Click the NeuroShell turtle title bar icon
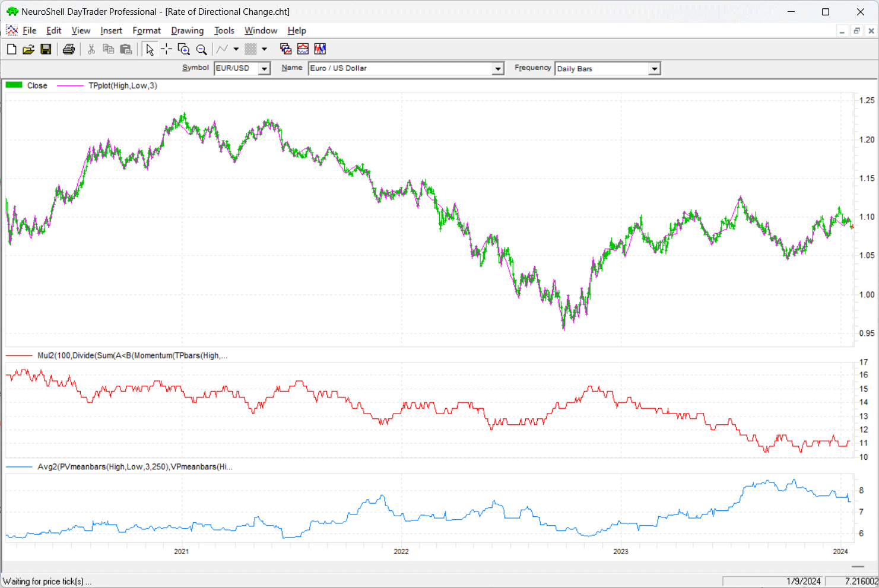This screenshot has height=588, width=879. pyautogui.click(x=12, y=12)
